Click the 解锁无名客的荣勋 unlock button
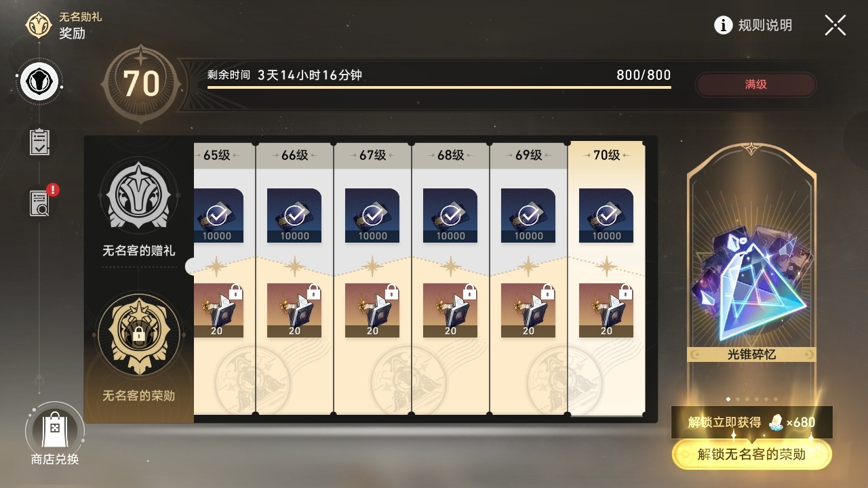Viewport: 868px width, 488px height. tap(752, 454)
